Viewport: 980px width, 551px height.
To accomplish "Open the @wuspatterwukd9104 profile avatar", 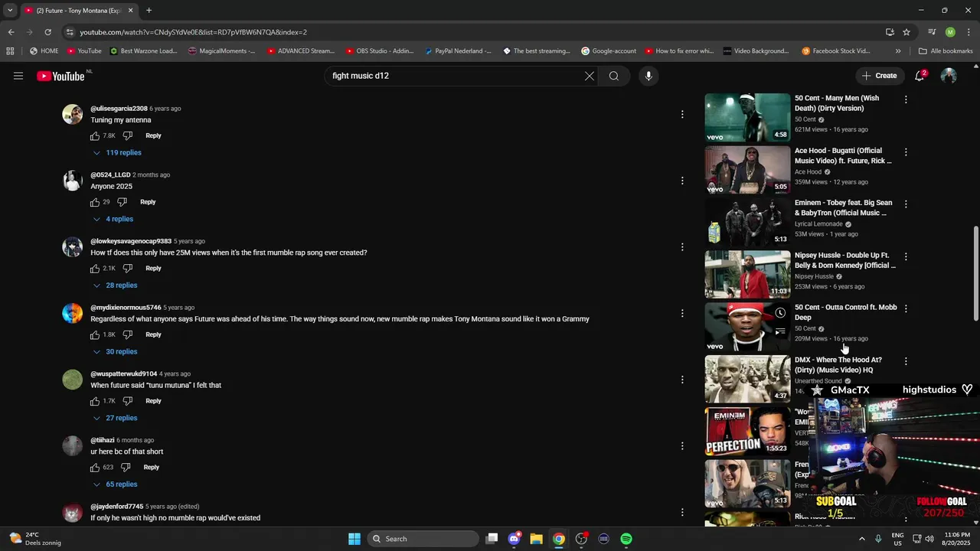I will pyautogui.click(x=72, y=380).
